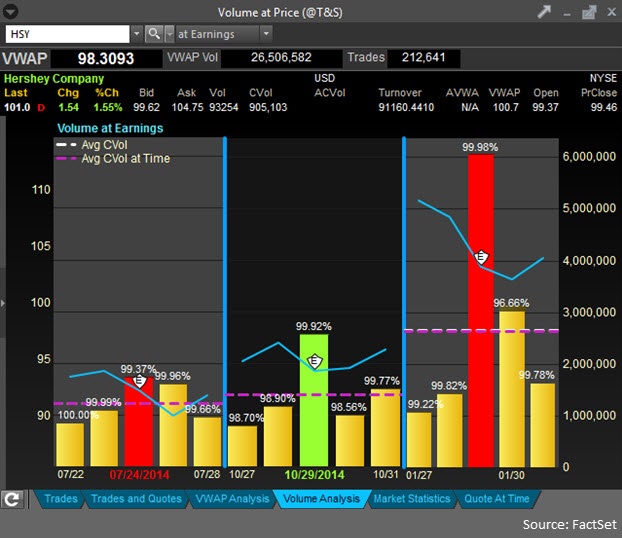The image size is (622, 538).
Task: Click the pop-out arrow icon in title bar
Action: pos(544,12)
